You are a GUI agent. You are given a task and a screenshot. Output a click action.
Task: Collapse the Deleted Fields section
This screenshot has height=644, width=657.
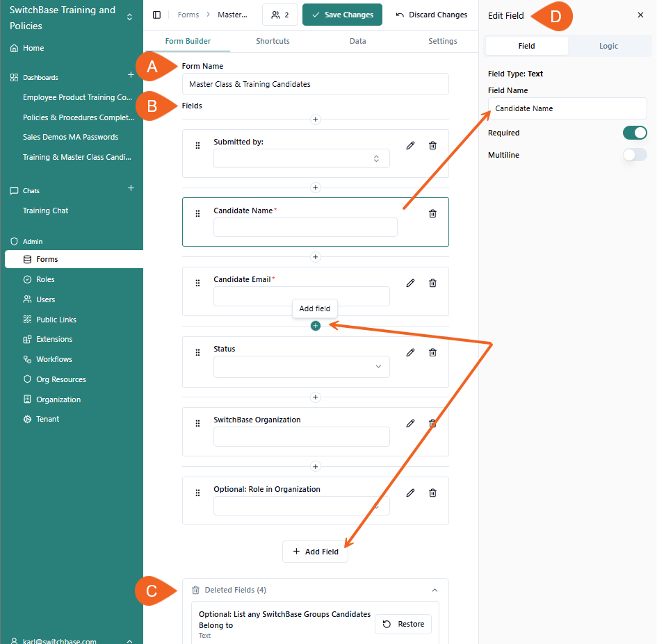pos(435,589)
